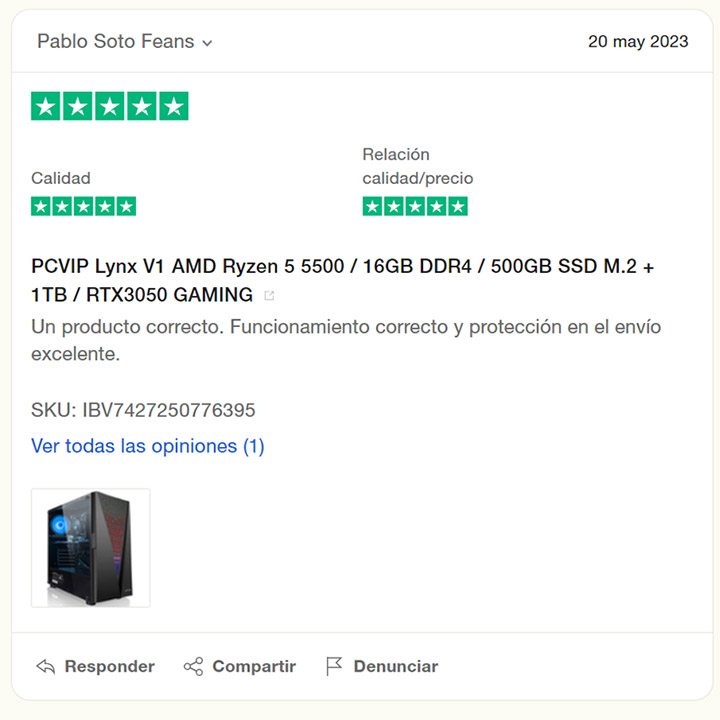The width and height of the screenshot is (720, 720).
Task: Expand the Pablo Soto Feans reviewer dropdown
Action: pos(208,43)
